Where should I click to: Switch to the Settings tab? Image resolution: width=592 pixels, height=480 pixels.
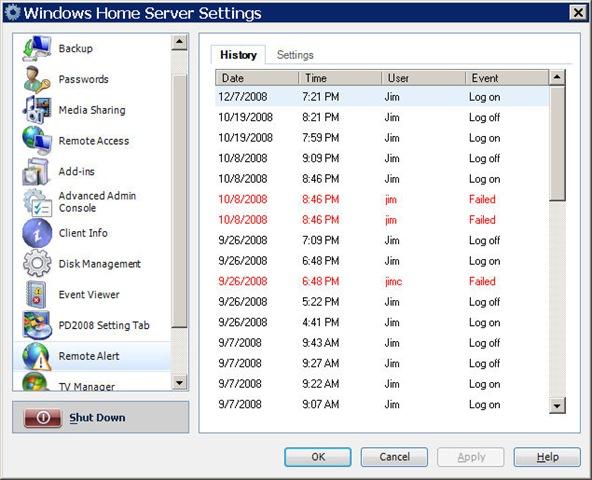[x=295, y=55]
